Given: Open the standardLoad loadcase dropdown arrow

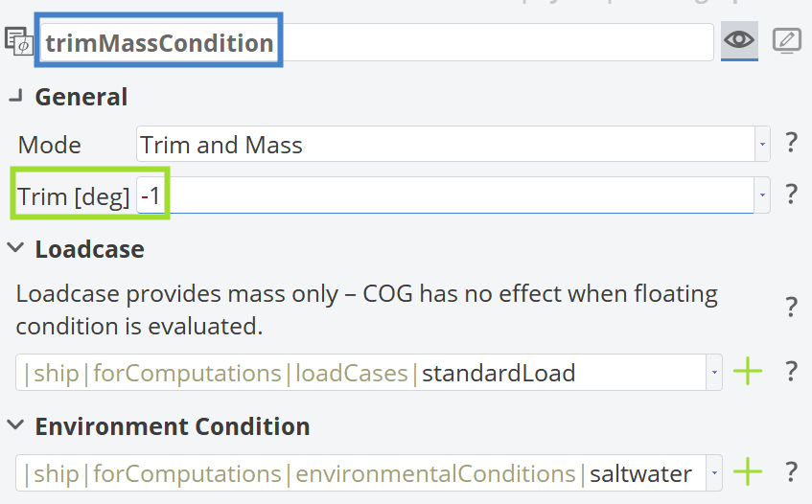Looking at the screenshot, I should (714, 373).
